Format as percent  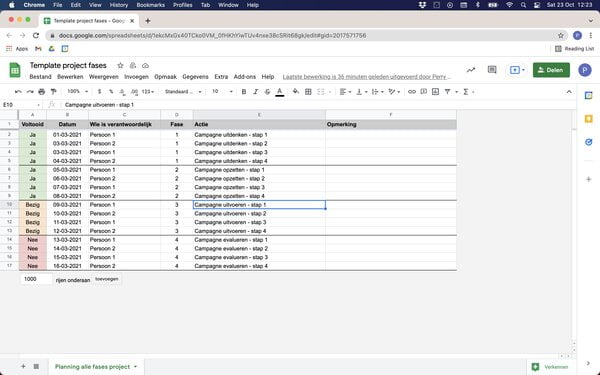click(111, 92)
